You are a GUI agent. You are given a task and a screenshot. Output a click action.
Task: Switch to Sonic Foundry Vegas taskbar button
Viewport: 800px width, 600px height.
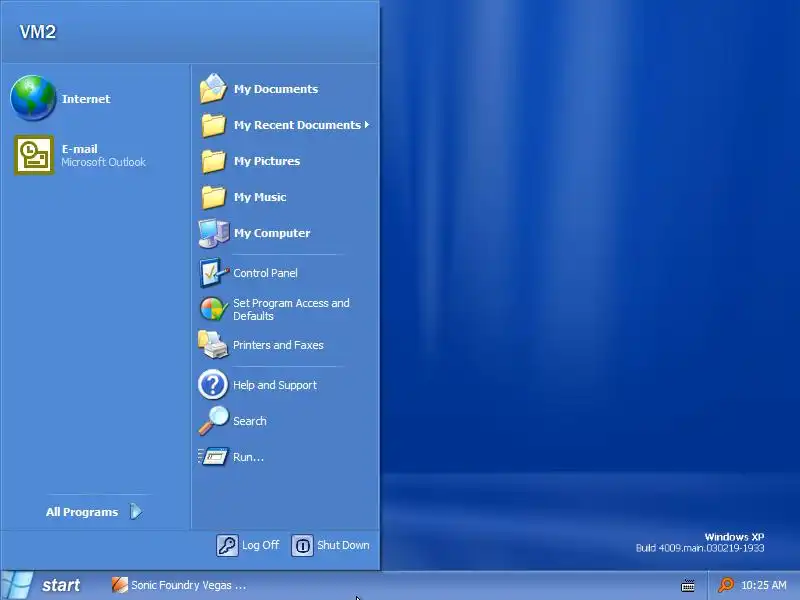pyautogui.click(x=179, y=585)
